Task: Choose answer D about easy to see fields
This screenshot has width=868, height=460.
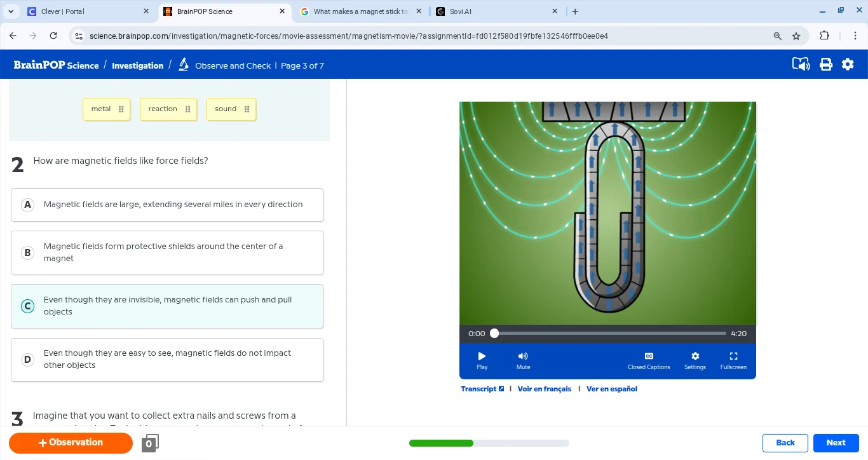Action: point(167,360)
